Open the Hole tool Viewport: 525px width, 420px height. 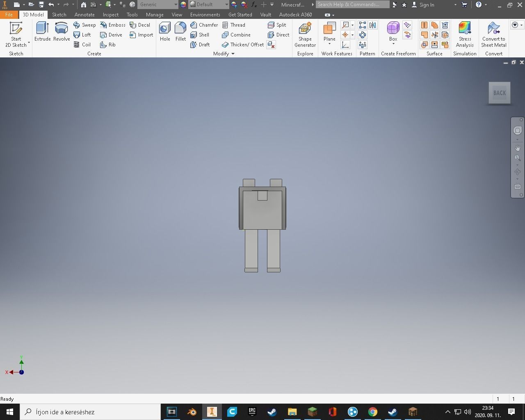(164, 33)
